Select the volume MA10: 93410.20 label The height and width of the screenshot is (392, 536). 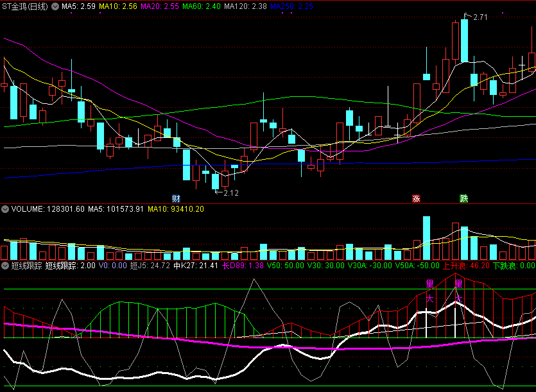click(176, 209)
